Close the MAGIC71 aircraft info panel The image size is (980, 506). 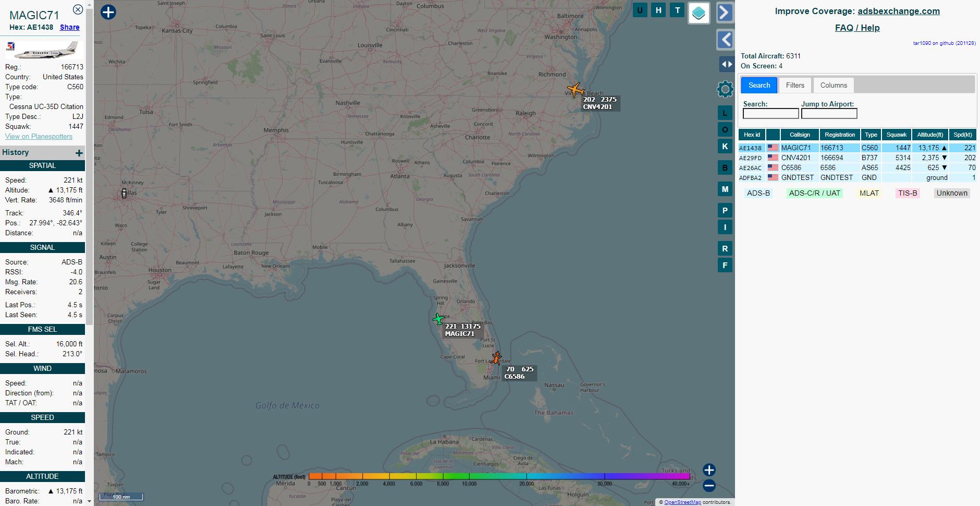pyautogui.click(x=78, y=9)
